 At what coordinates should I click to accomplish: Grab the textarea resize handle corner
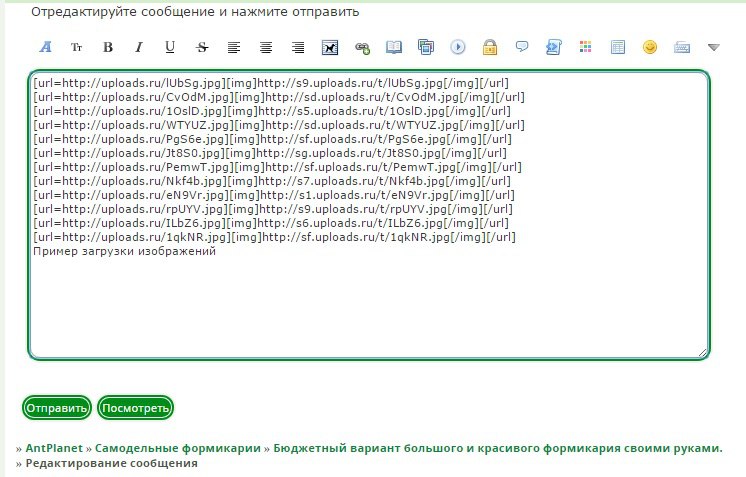(x=702, y=352)
